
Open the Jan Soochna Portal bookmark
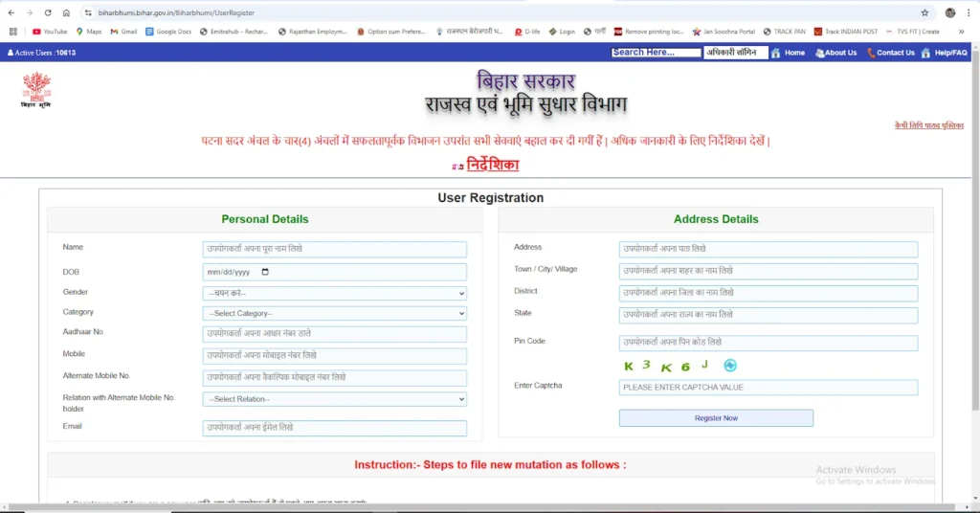coord(724,32)
